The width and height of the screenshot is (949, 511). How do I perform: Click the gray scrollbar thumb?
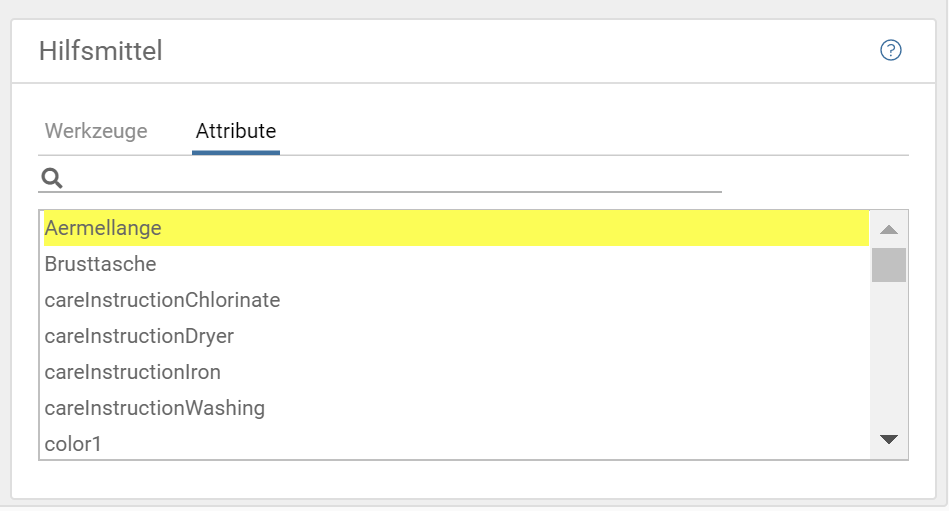(888, 265)
